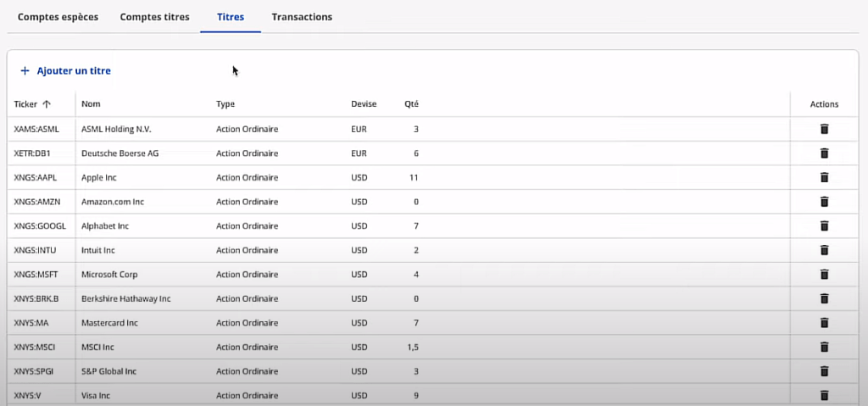The image size is (868, 406).
Task: Click EUR currency in Deutsche Boerse row
Action: click(359, 153)
